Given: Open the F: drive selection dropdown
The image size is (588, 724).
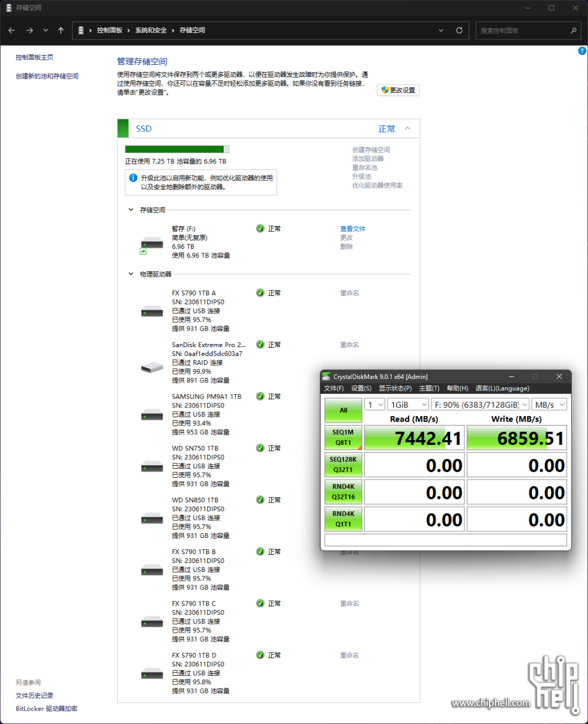Looking at the screenshot, I should (x=480, y=405).
